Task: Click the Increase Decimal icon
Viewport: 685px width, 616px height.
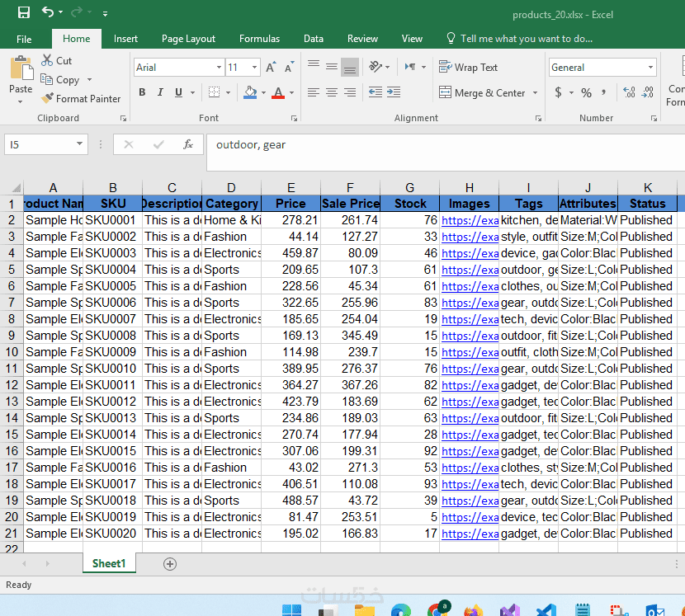Action: pyautogui.click(x=629, y=92)
